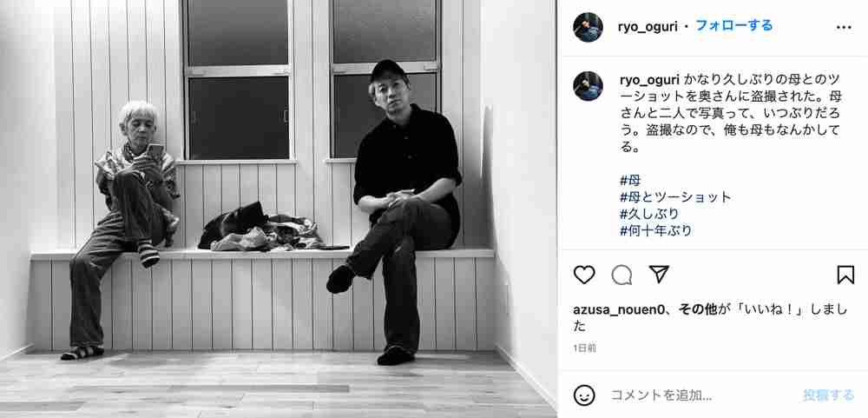The height and width of the screenshot is (418, 868).
Task: Open the #母 hashtag
Action: [x=630, y=180]
